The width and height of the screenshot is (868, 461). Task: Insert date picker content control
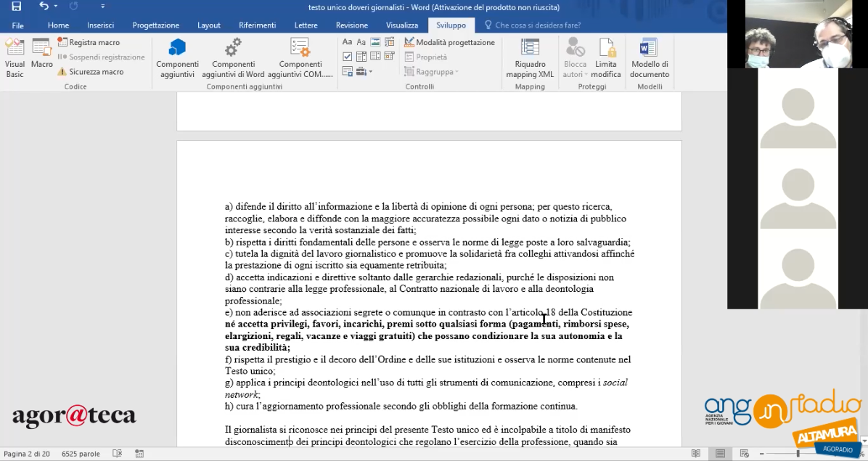click(x=390, y=57)
